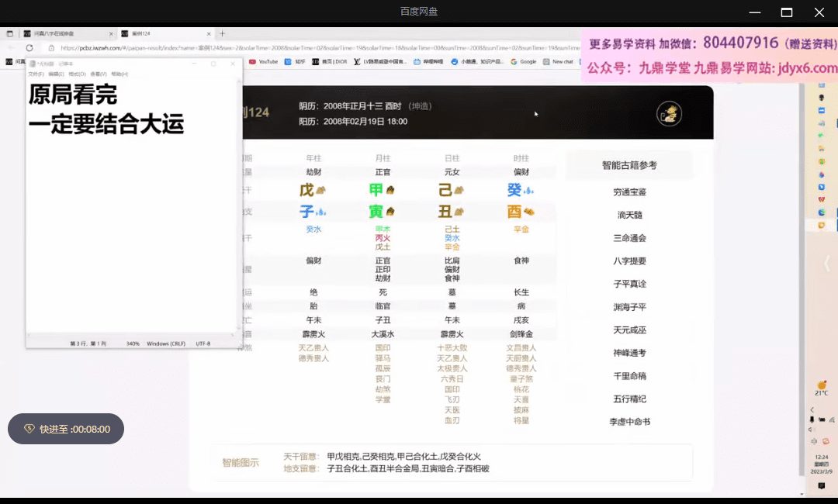Open the notification center icon

pyautogui.click(x=822, y=485)
